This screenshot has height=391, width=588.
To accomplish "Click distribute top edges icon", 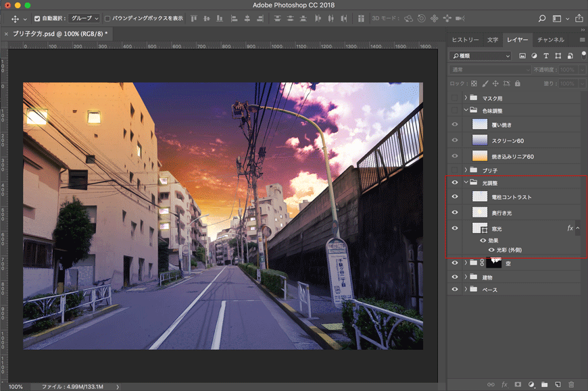I will 278,18.
